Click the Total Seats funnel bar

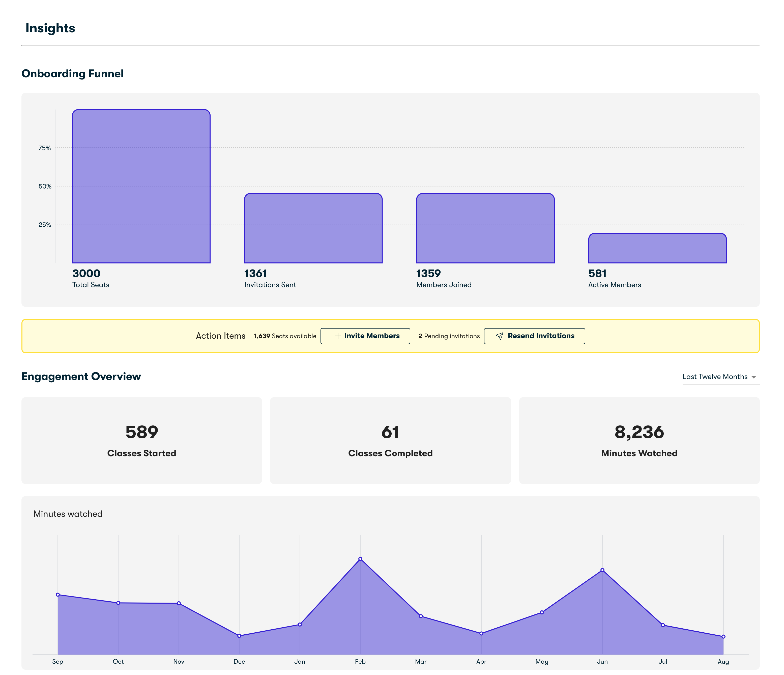pos(141,186)
